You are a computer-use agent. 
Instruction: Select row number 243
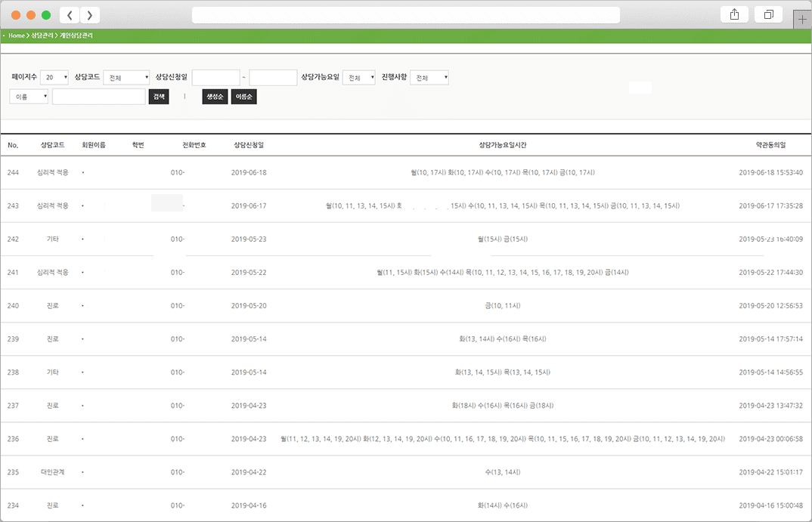point(13,206)
